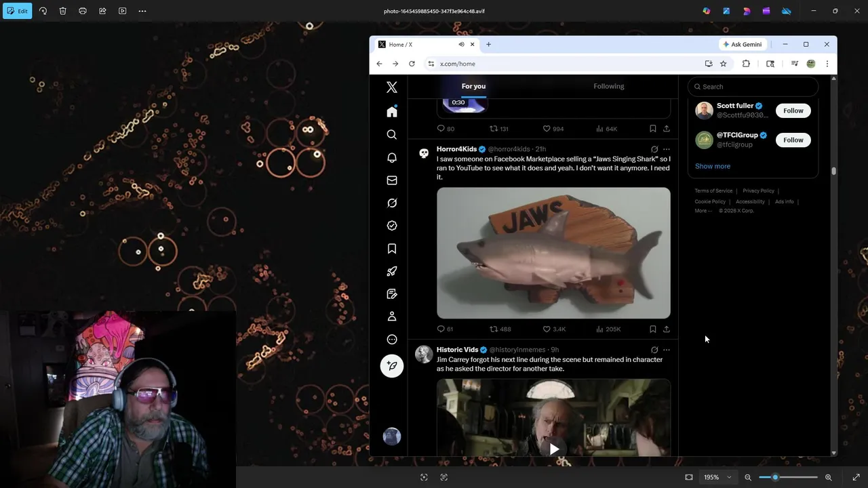Expand the footer More menu

(x=703, y=211)
